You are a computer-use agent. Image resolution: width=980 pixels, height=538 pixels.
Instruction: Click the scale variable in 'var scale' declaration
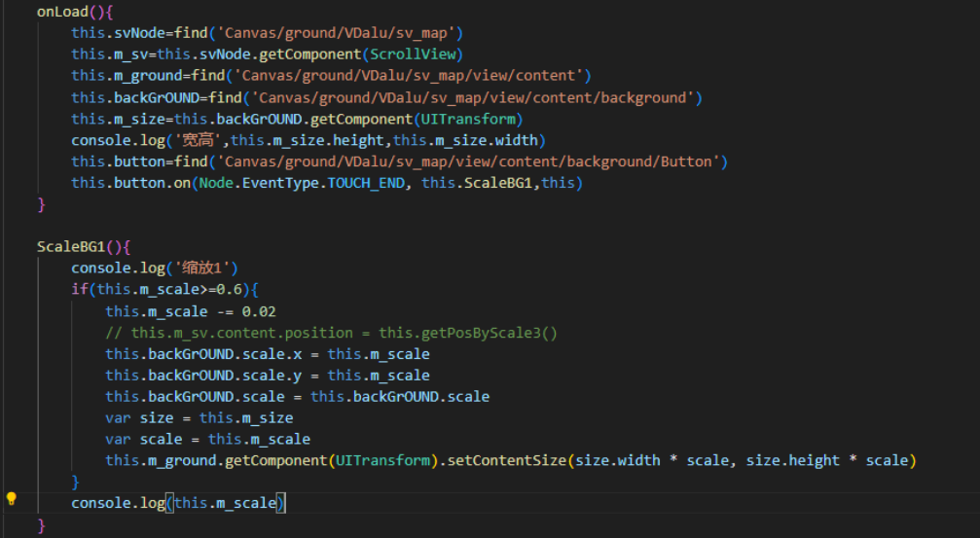pos(161,439)
